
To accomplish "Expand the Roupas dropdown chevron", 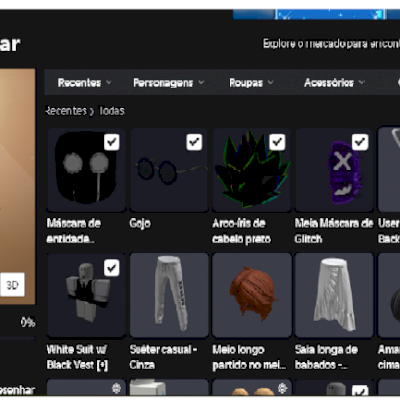I will click(271, 82).
